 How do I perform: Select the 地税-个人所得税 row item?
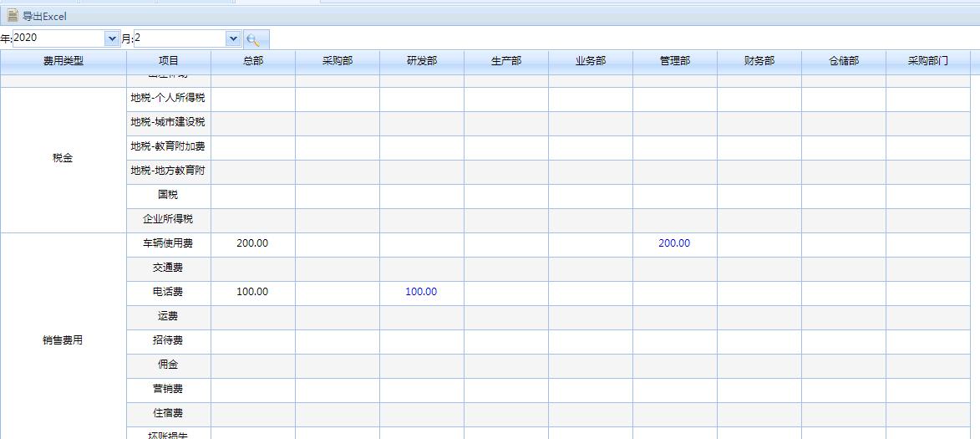[169, 99]
